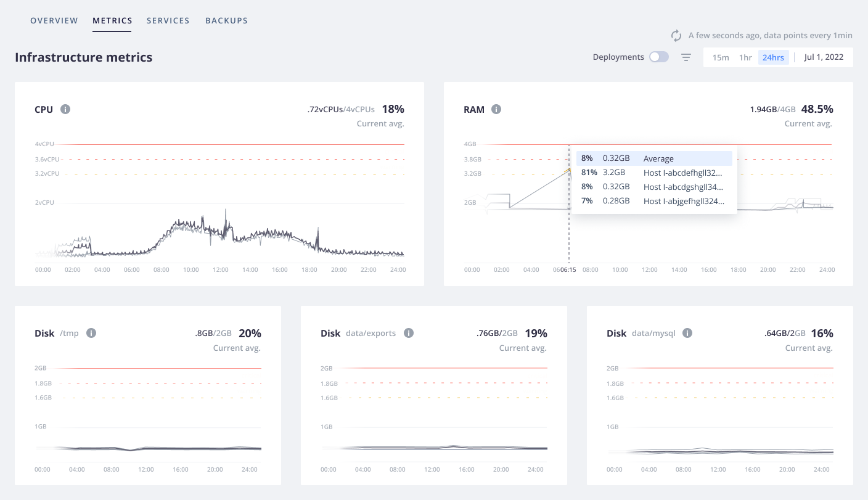The height and width of the screenshot is (500, 868).
Task: Click the .64GB/2GB disk usage text
Action: click(785, 333)
